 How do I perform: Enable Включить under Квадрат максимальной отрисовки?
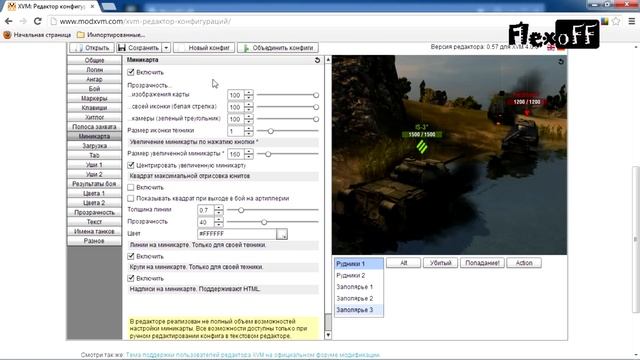tap(131, 187)
